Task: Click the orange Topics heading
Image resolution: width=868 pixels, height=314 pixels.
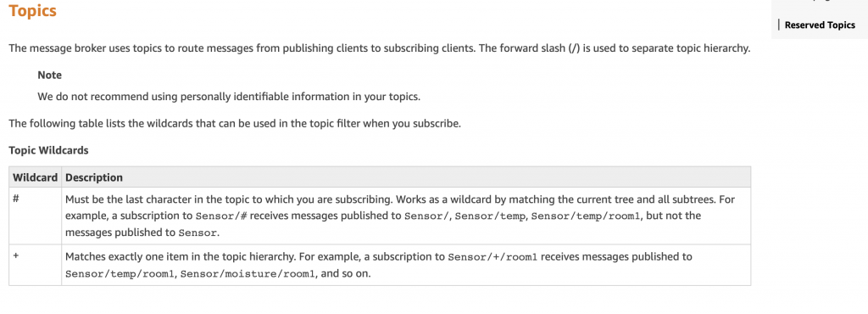Action: [x=33, y=10]
